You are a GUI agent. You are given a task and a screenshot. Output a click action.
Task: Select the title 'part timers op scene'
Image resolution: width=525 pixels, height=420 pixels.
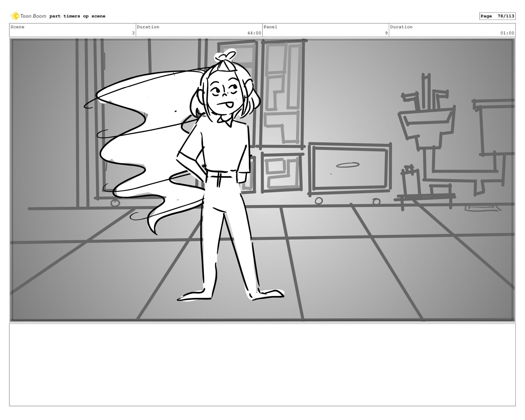point(77,16)
